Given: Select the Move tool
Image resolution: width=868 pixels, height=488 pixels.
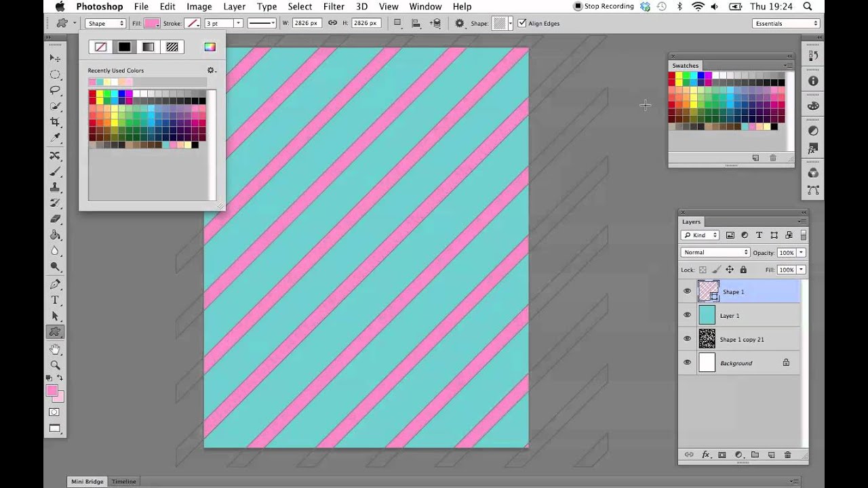Looking at the screenshot, I should pos(55,58).
